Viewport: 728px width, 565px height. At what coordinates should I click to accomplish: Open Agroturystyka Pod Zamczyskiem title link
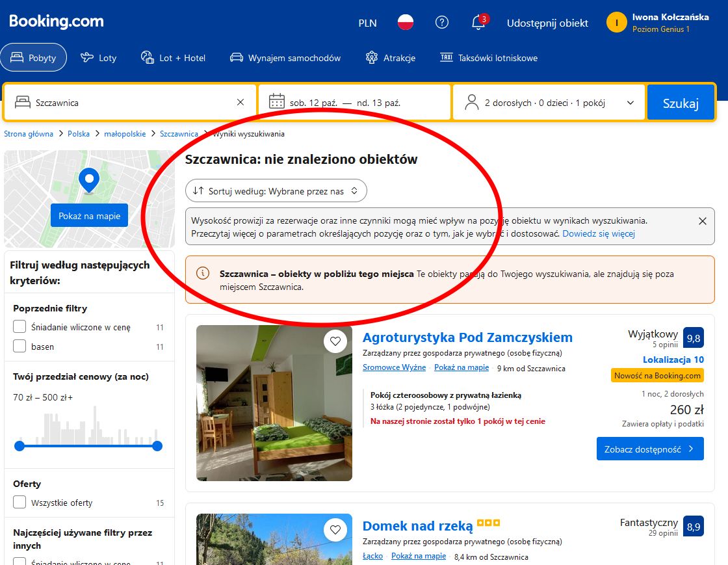[x=467, y=337]
